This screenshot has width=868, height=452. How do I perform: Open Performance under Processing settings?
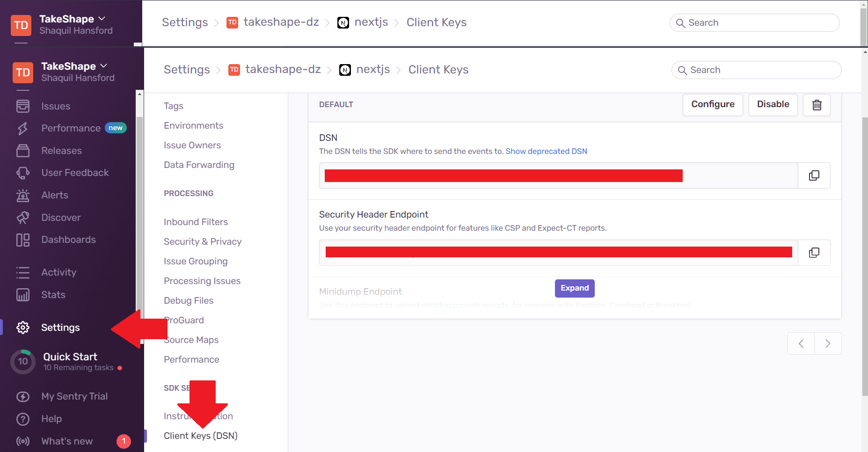191,359
